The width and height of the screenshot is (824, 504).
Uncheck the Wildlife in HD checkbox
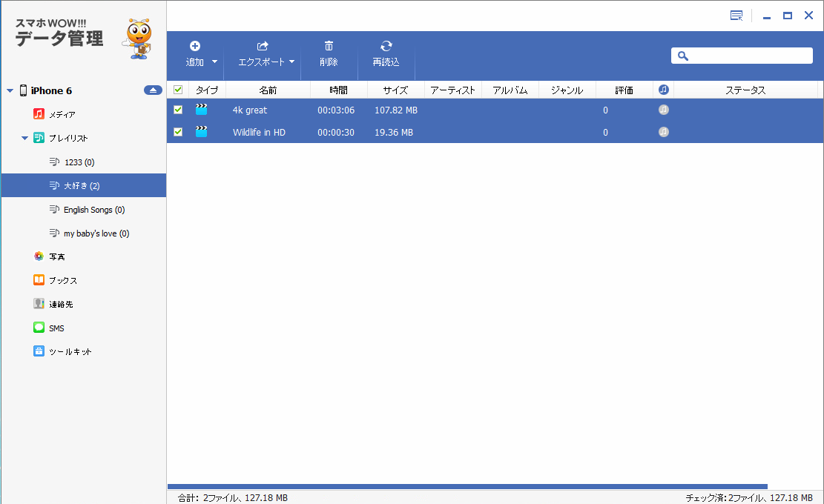click(x=178, y=132)
